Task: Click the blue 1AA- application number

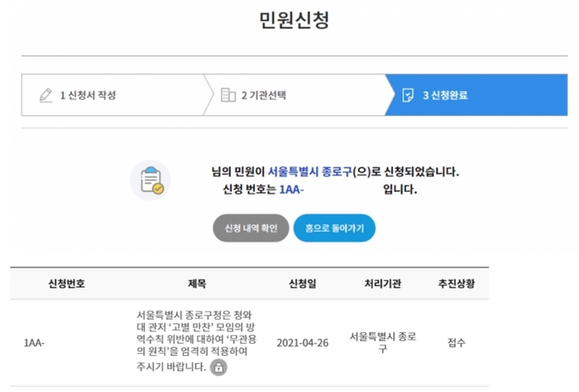Action: tap(292, 189)
